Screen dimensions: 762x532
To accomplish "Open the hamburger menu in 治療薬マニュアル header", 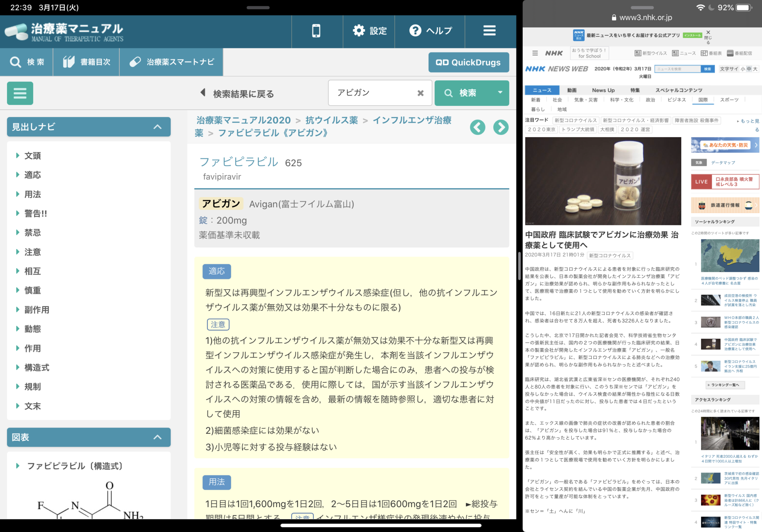I will point(489,31).
